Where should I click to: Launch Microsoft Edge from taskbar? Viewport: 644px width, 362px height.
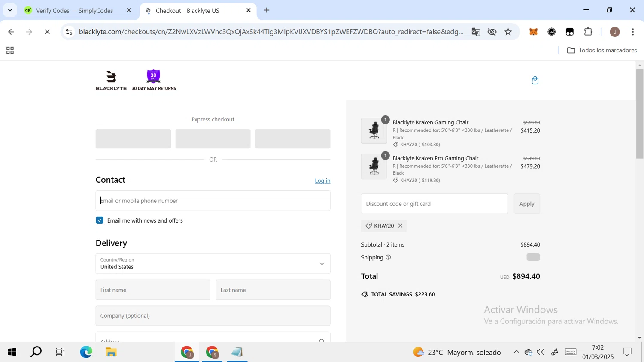coord(86,352)
